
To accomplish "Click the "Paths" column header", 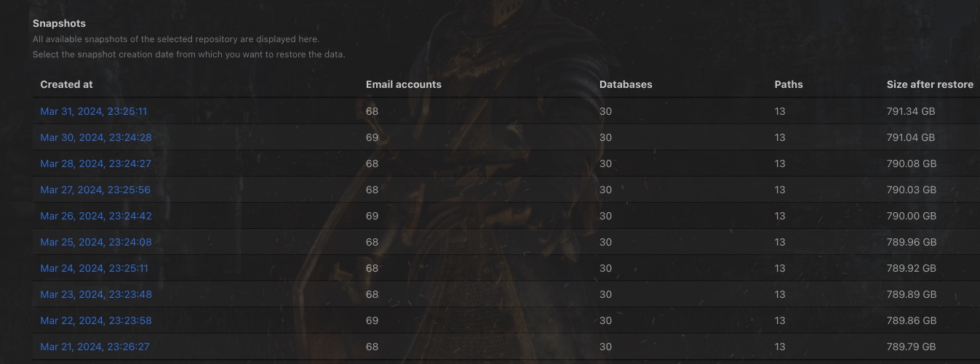I will (x=789, y=84).
